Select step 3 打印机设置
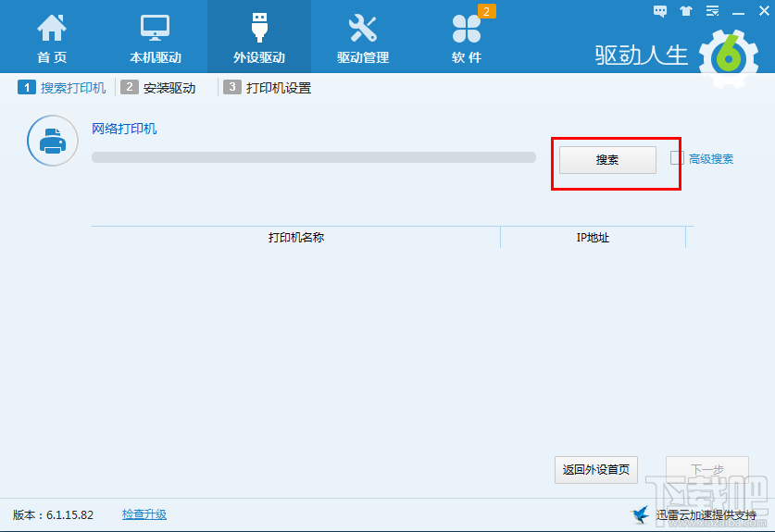This screenshot has height=532, width=775. (268, 88)
